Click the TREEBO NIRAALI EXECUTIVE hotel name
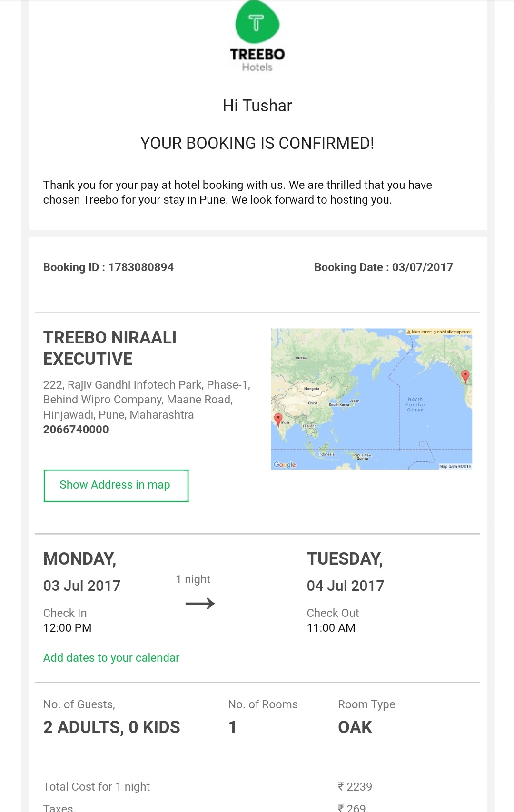This screenshot has height=812, width=514. point(110,348)
